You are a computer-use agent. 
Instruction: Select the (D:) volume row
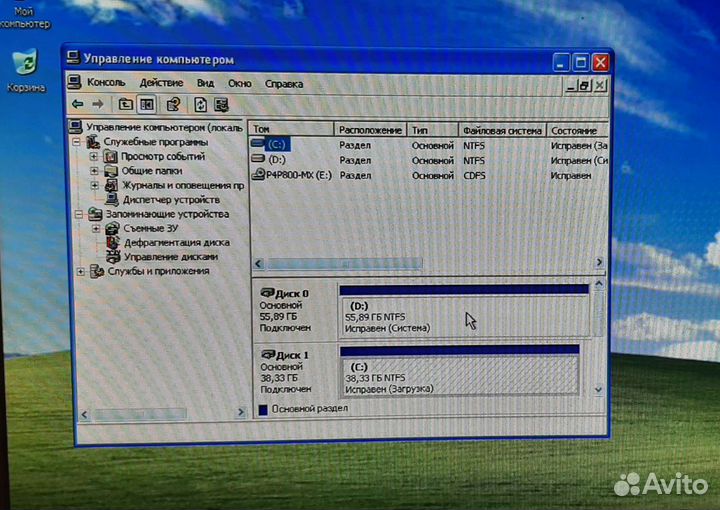(x=429, y=160)
